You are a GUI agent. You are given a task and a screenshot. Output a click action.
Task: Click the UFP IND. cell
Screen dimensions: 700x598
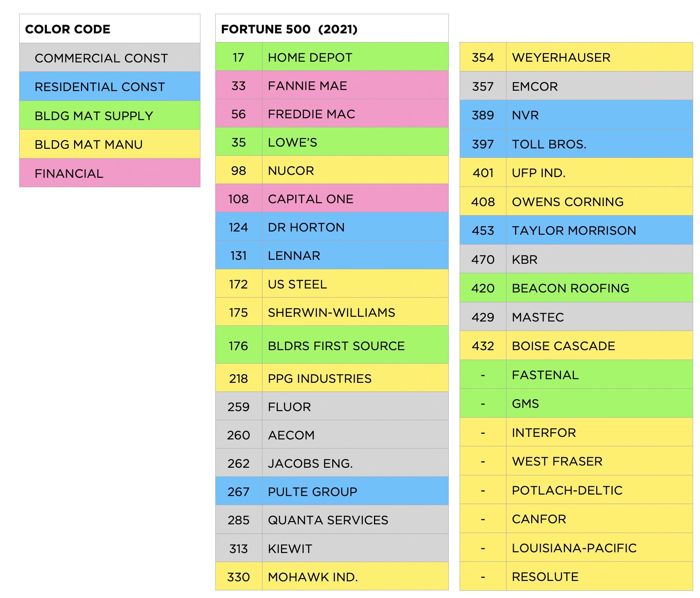pyautogui.click(x=599, y=172)
